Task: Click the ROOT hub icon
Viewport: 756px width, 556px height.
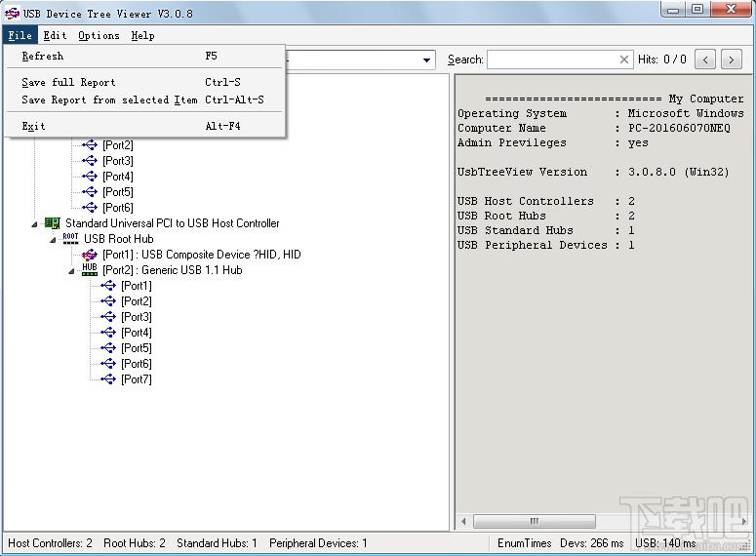Action: pos(70,239)
